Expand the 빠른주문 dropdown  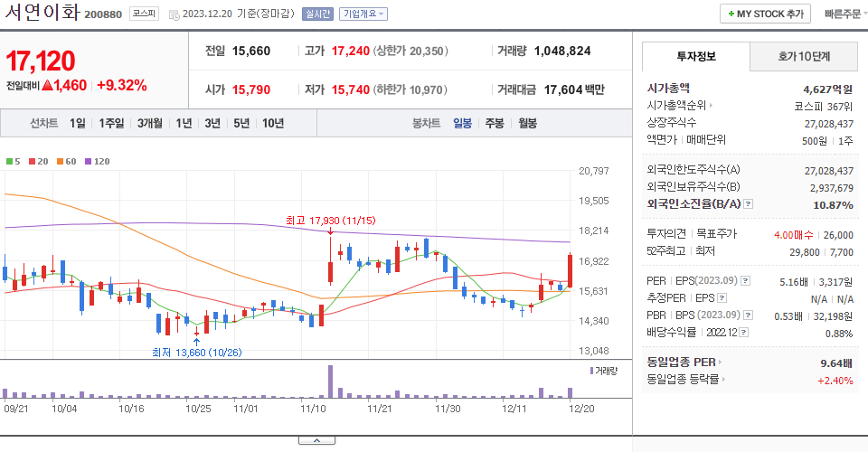(x=844, y=14)
